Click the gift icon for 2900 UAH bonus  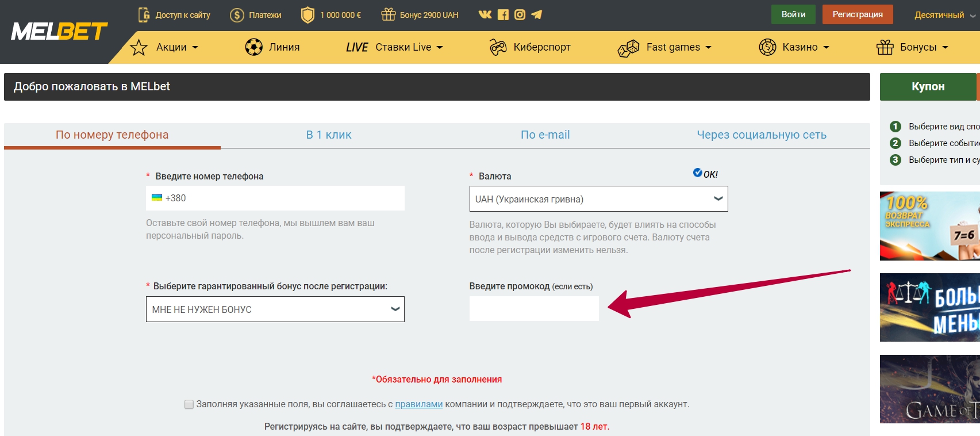(389, 14)
